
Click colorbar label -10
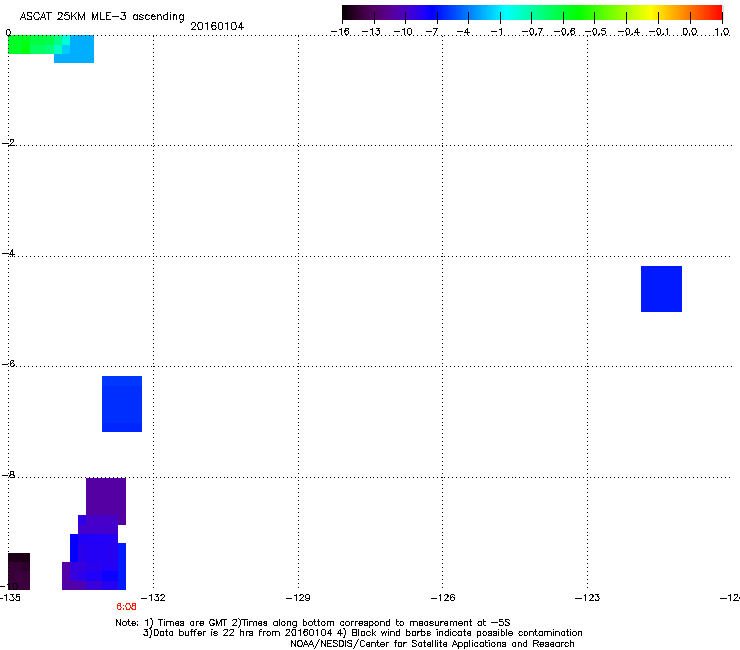(403, 32)
